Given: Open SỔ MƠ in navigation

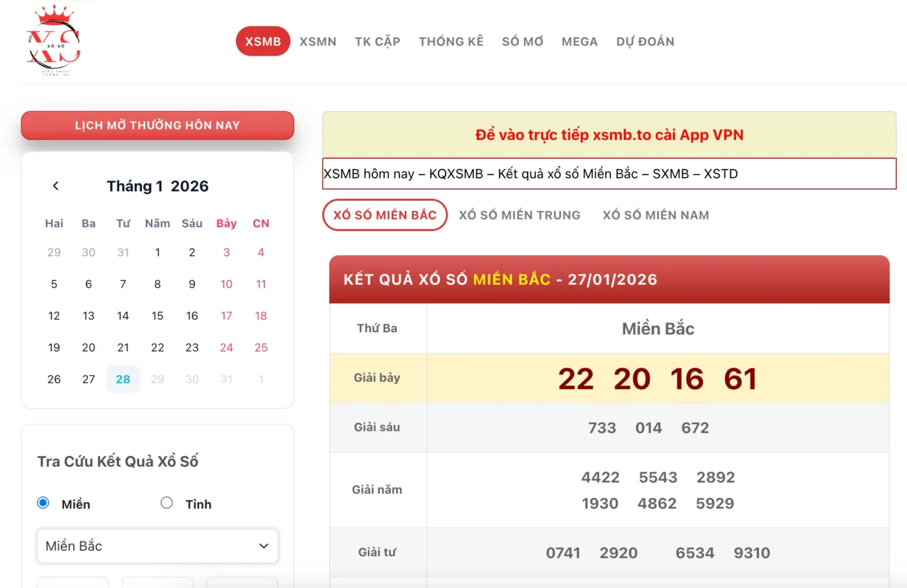Looking at the screenshot, I should click(x=522, y=41).
